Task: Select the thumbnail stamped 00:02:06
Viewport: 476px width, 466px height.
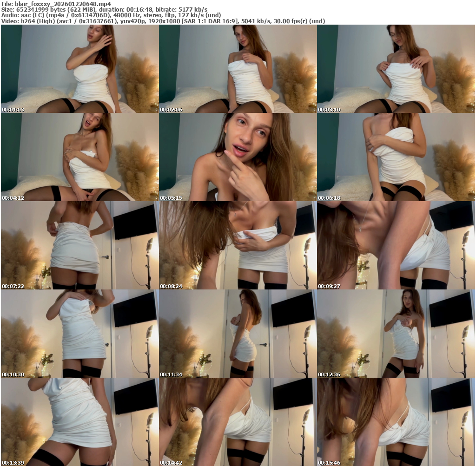Action: point(238,69)
